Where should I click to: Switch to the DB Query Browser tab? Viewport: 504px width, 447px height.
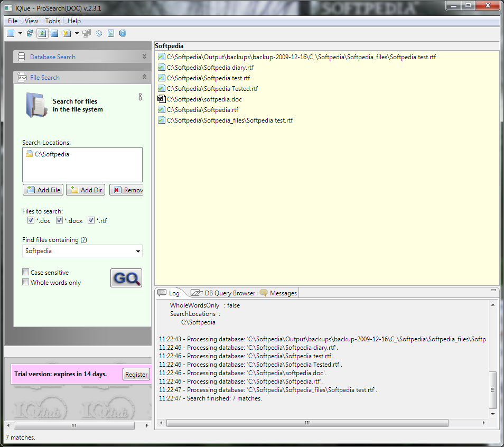223,293
